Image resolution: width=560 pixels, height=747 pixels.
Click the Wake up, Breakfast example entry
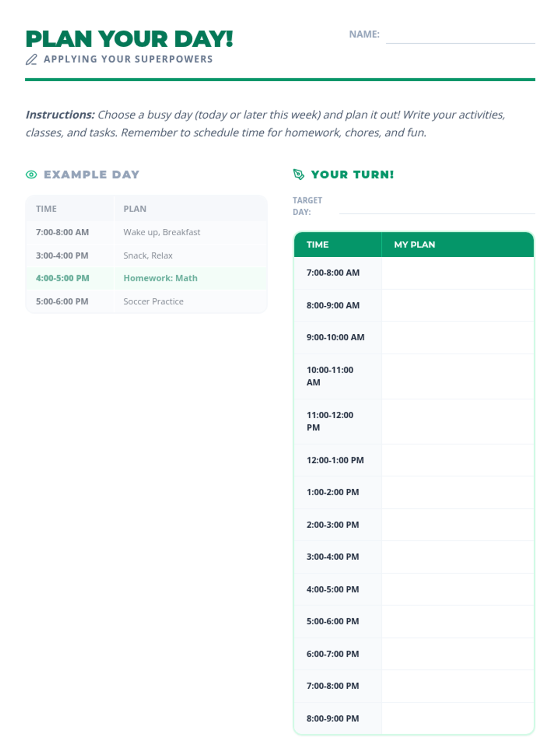tap(161, 233)
